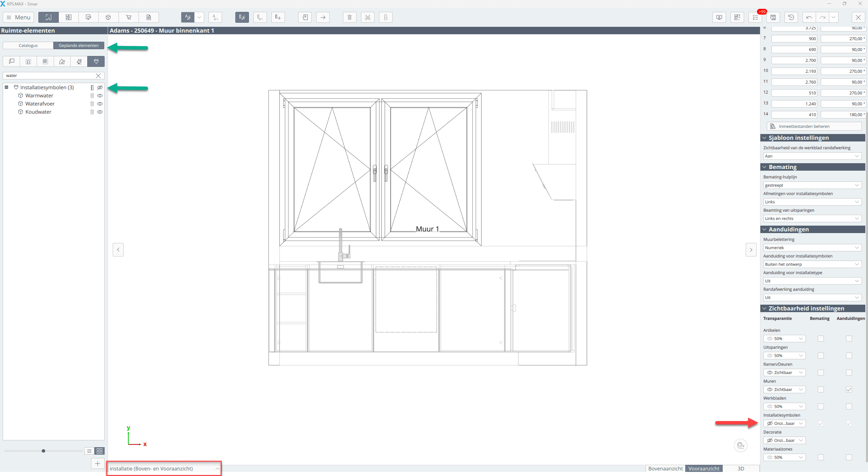Toggle Muren Aanduidingen checkbox
Screen dimensions: 868x476
tap(849, 389)
